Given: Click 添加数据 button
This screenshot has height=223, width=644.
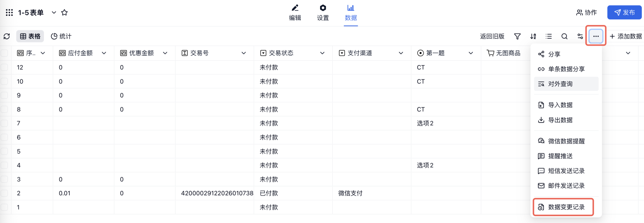Looking at the screenshot, I should (626, 36).
